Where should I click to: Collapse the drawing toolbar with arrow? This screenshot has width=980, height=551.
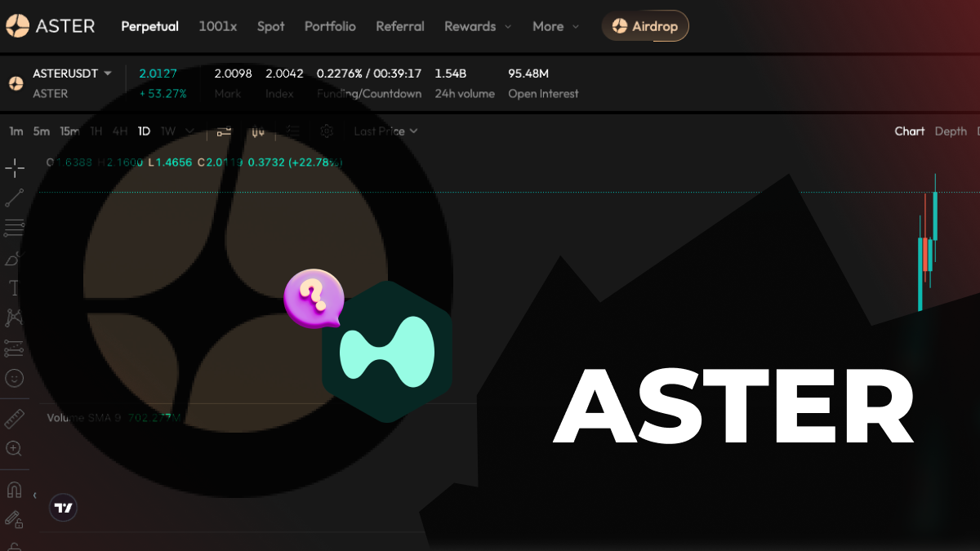pos(34,495)
